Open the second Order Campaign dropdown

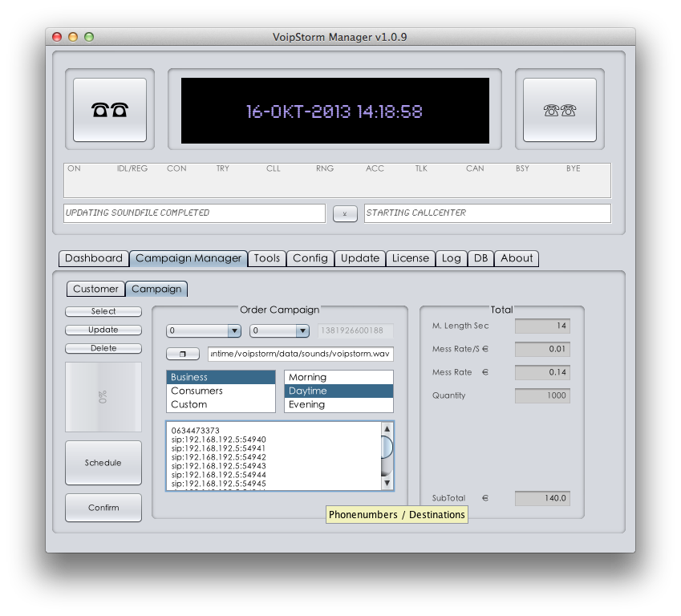(279, 330)
